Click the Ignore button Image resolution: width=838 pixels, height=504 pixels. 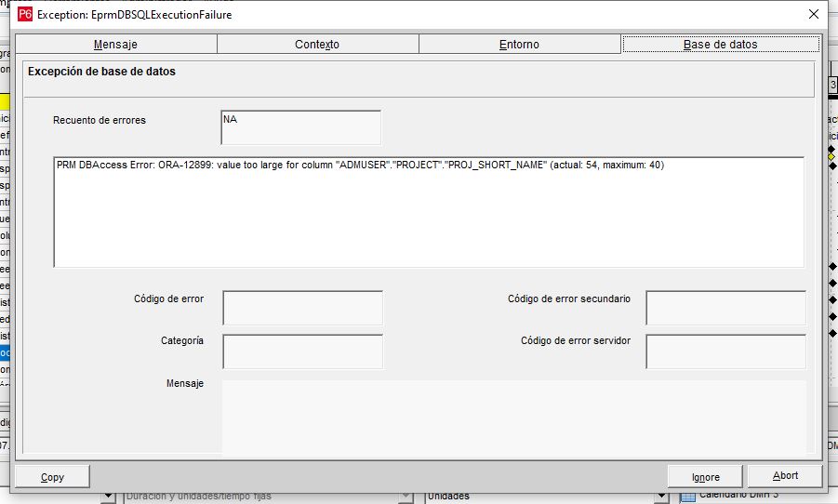click(x=705, y=477)
